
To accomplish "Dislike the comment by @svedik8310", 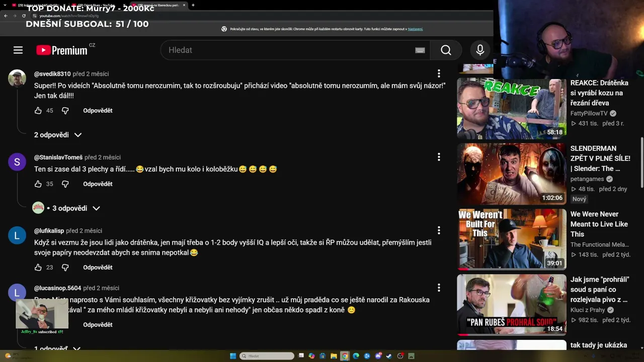I will pyautogui.click(x=65, y=111).
